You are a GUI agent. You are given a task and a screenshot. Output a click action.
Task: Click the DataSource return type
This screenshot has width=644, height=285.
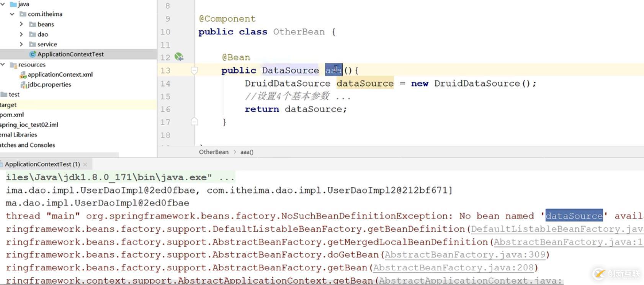(x=290, y=70)
